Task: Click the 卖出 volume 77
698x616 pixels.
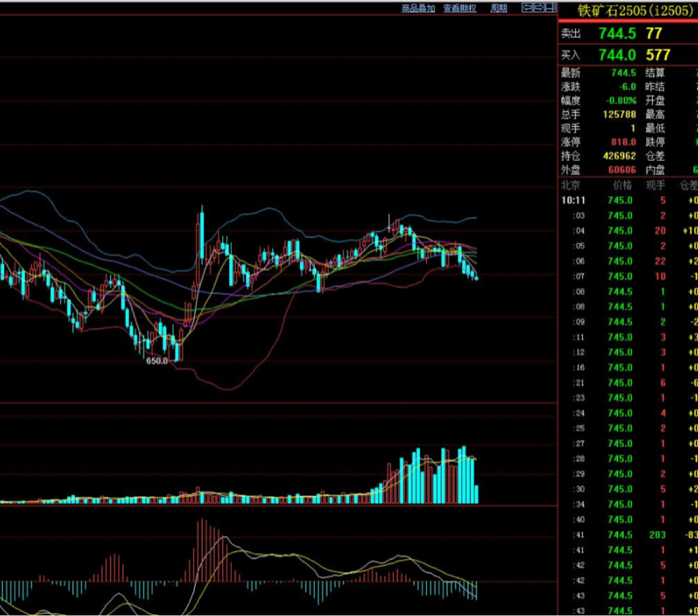Action: pos(654,33)
